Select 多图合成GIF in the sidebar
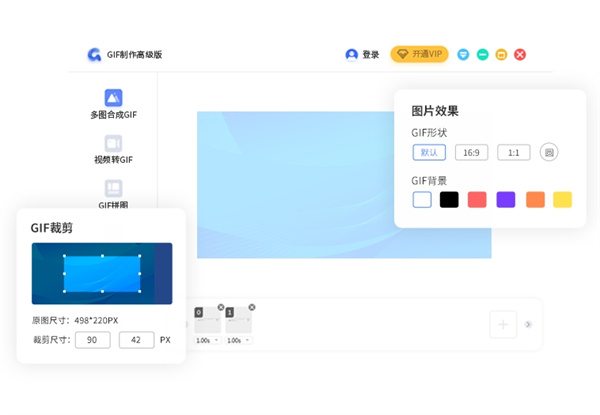The image size is (600, 415). [113, 104]
